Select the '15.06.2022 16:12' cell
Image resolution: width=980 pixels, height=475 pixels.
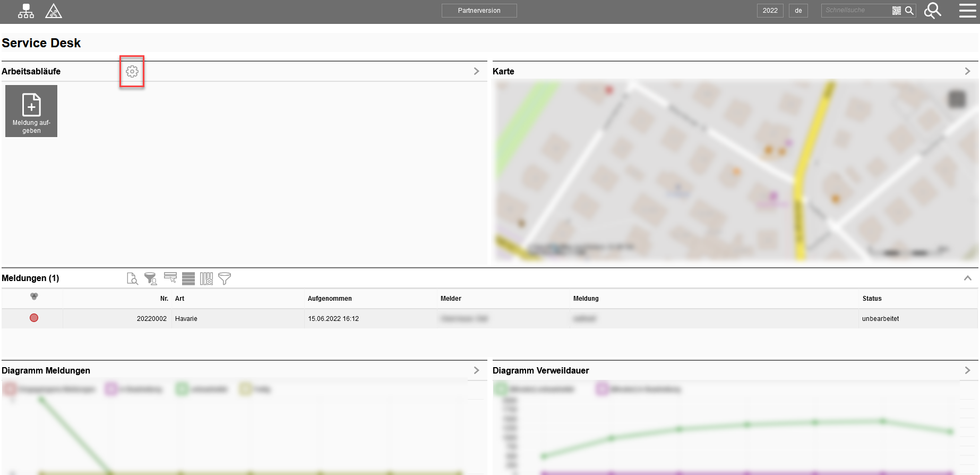coord(333,319)
